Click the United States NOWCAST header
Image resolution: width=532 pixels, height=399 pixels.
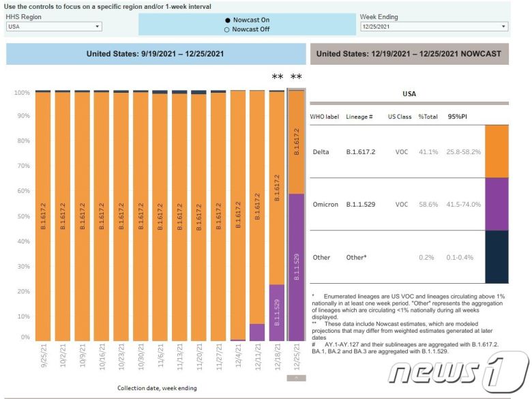tap(409, 54)
